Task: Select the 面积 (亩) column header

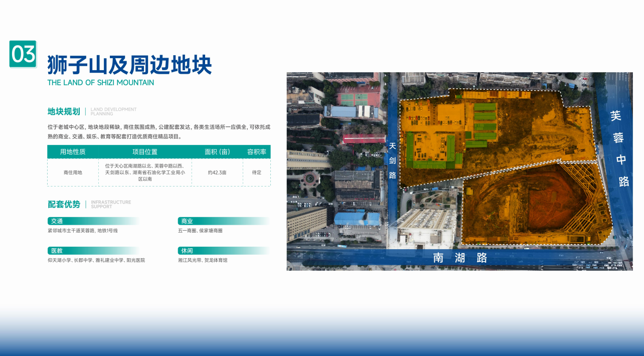Action: pyautogui.click(x=217, y=152)
